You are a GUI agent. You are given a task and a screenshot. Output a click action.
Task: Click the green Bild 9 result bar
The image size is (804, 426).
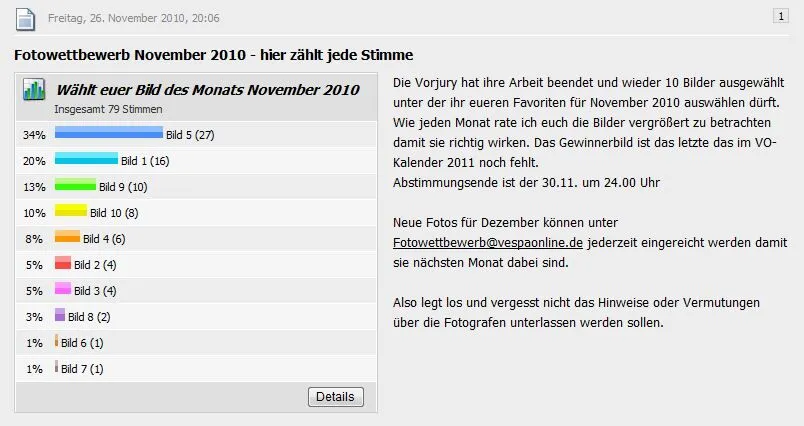[x=75, y=185]
